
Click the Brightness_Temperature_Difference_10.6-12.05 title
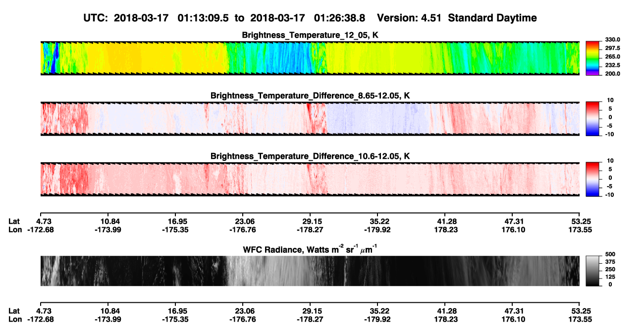click(310, 156)
